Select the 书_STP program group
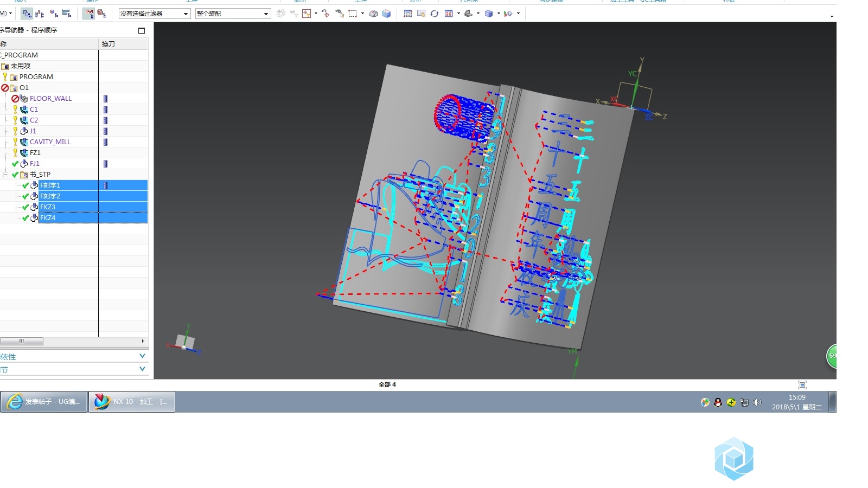The image size is (868, 488). (x=40, y=175)
